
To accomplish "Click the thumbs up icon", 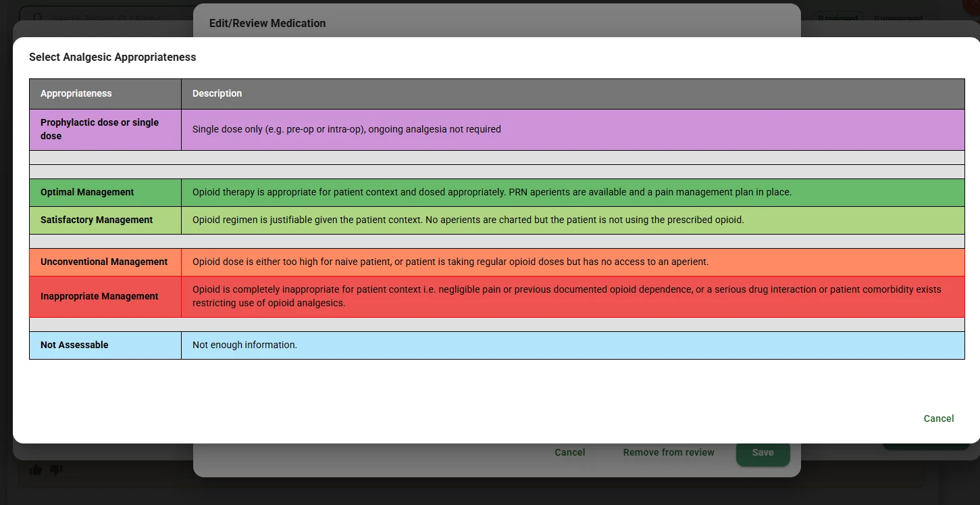I will tap(36, 470).
